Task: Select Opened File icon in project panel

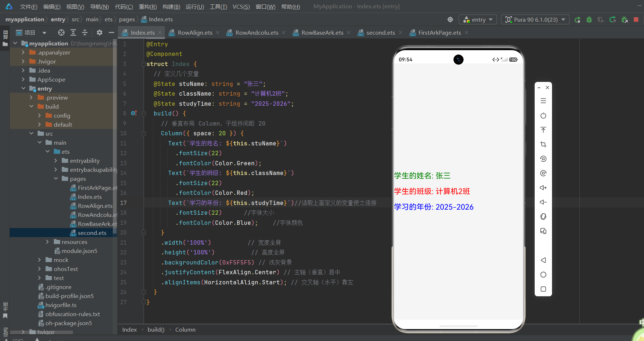Action: (x=61, y=32)
